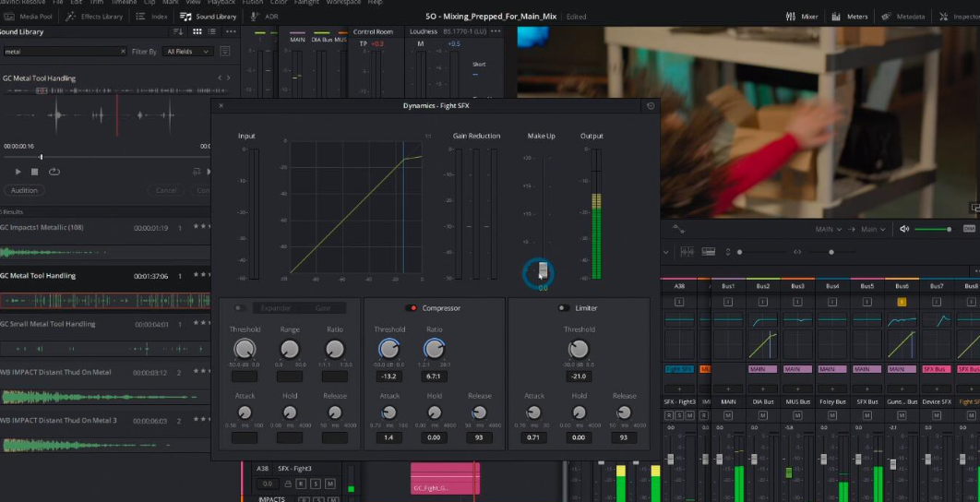Click the Sound Library sort order icon

coord(178,31)
